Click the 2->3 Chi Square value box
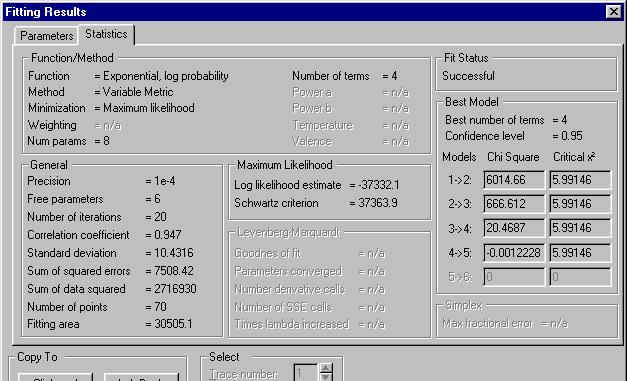The height and width of the screenshot is (381, 627). click(x=514, y=204)
